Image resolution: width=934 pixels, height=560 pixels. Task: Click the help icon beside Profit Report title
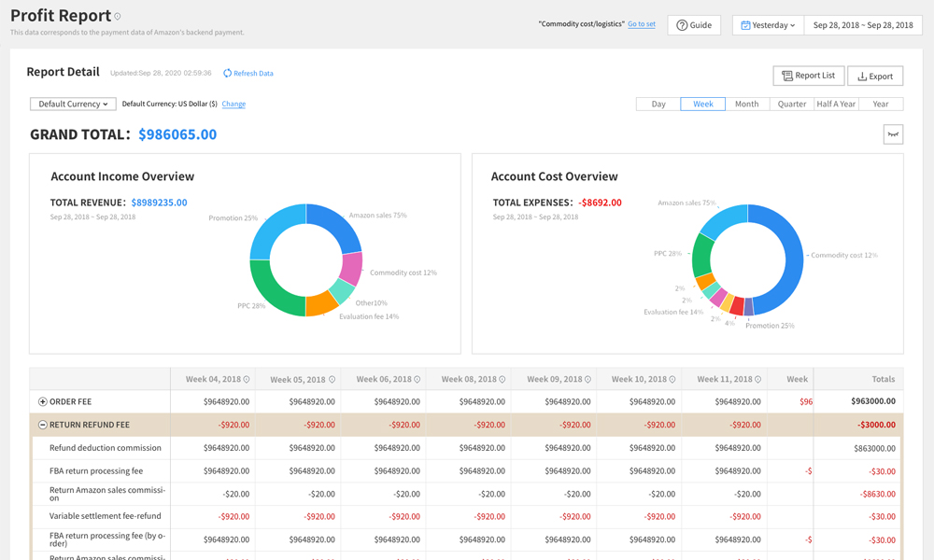[118, 17]
